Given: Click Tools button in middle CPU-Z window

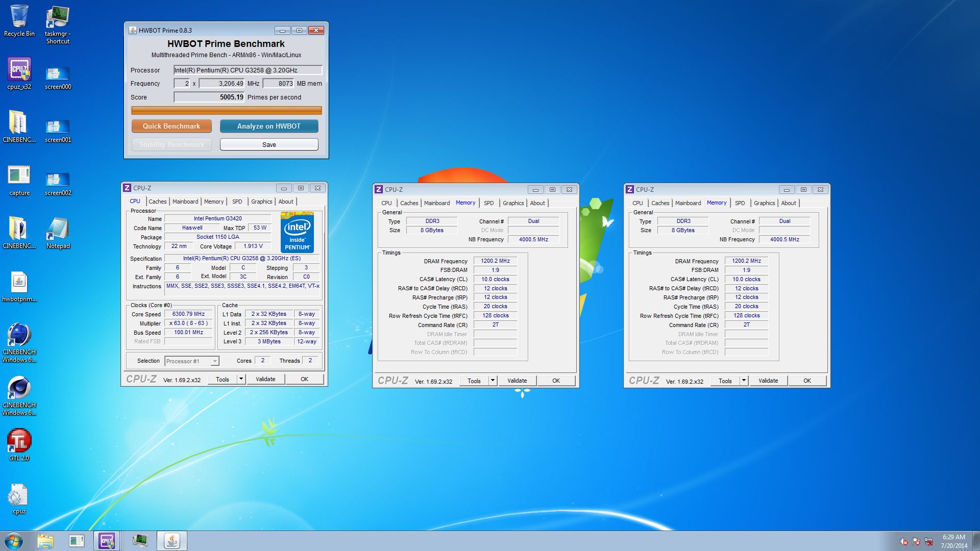Looking at the screenshot, I should pyautogui.click(x=474, y=381).
